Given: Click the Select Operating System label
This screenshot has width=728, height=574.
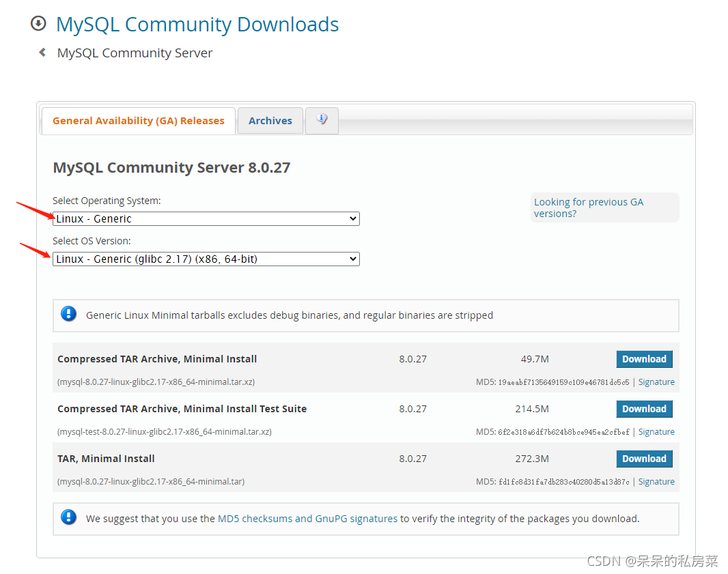Looking at the screenshot, I should pyautogui.click(x=107, y=201).
